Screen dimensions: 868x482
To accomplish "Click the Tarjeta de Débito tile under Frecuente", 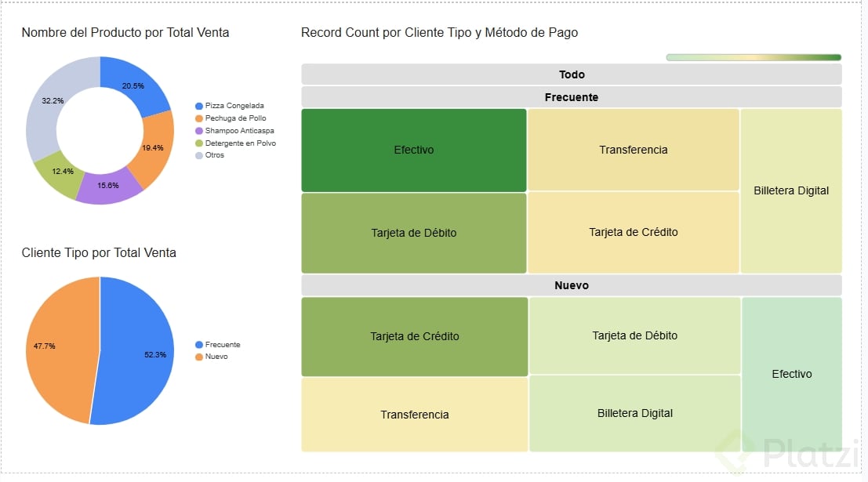I will (x=413, y=233).
